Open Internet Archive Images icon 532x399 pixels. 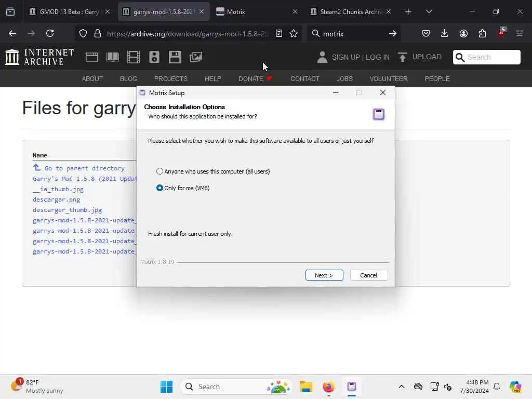coord(196,57)
